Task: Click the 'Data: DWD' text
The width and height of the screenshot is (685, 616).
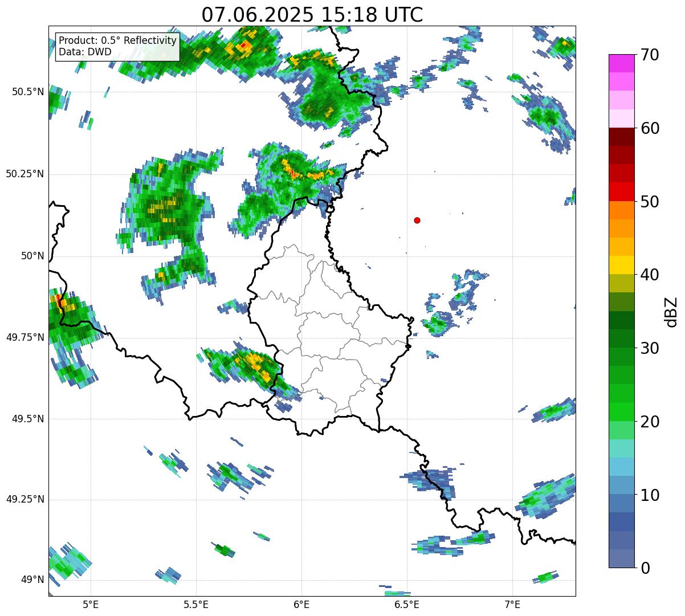Action: coord(85,52)
